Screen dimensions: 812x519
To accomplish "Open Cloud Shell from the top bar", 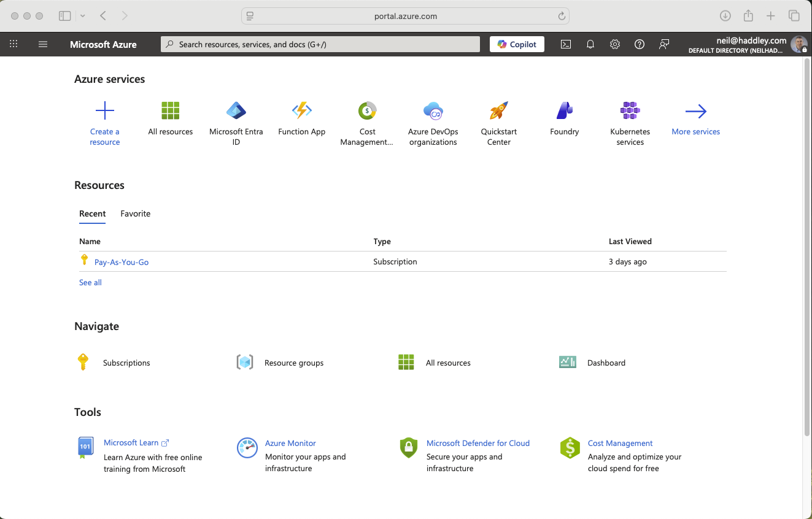I will tap(565, 44).
